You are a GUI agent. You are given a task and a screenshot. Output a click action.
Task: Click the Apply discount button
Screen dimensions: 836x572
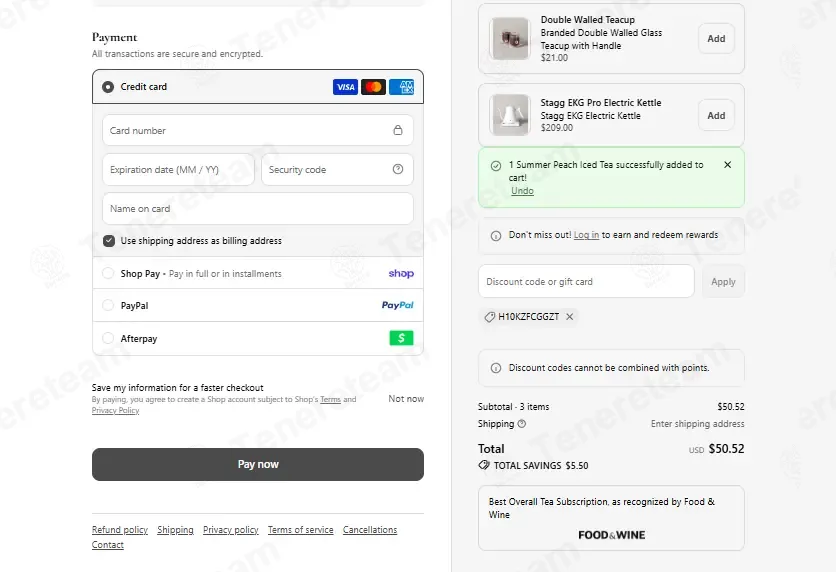[723, 281]
